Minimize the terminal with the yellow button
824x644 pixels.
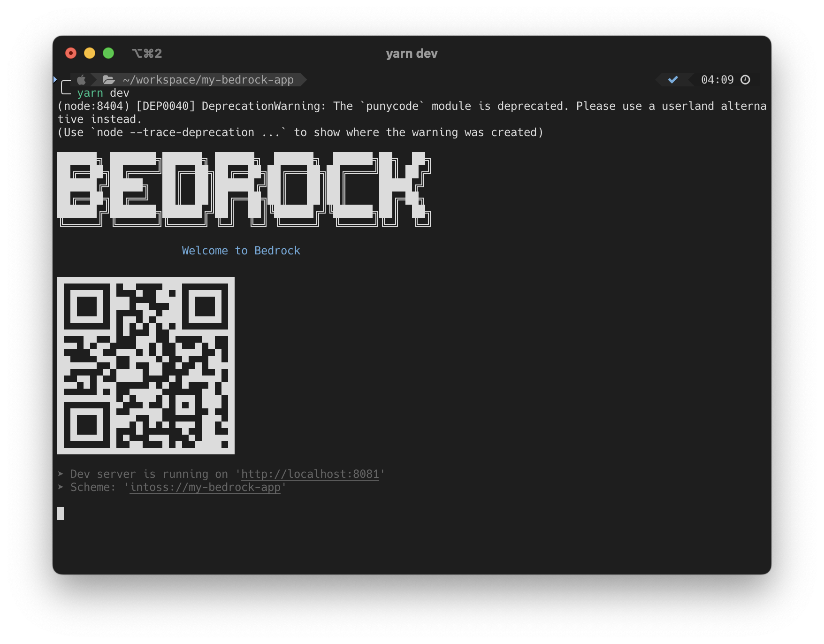[x=90, y=53]
